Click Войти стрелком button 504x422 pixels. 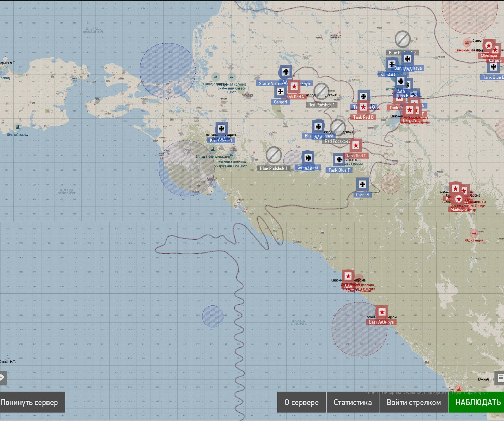[x=413, y=402]
